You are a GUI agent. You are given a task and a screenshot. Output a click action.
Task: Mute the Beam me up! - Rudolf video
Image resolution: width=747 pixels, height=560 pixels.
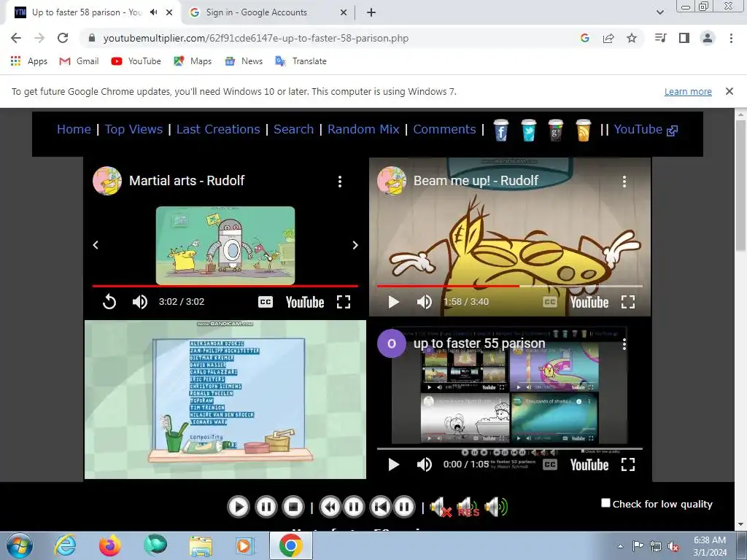tap(424, 301)
